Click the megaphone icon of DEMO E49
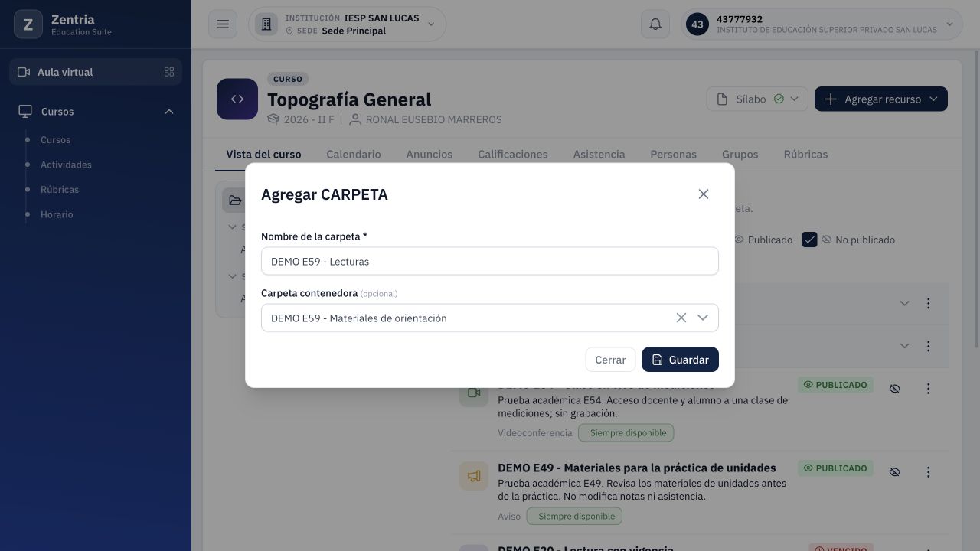This screenshot has height=551, width=980. pyautogui.click(x=474, y=476)
